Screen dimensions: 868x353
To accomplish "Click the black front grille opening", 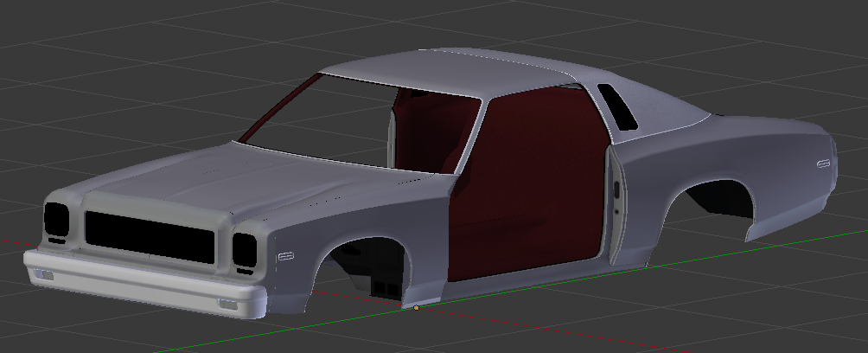I will coord(150,237).
